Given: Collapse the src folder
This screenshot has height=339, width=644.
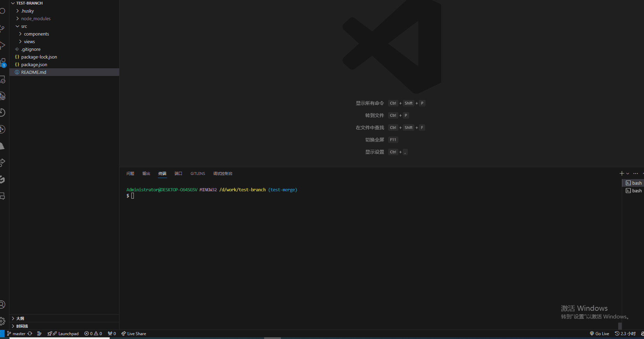Looking at the screenshot, I should coord(23,26).
